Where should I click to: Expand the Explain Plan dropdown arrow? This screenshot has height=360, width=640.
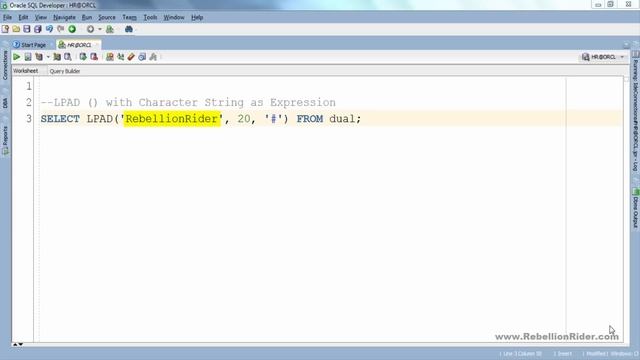[48, 57]
